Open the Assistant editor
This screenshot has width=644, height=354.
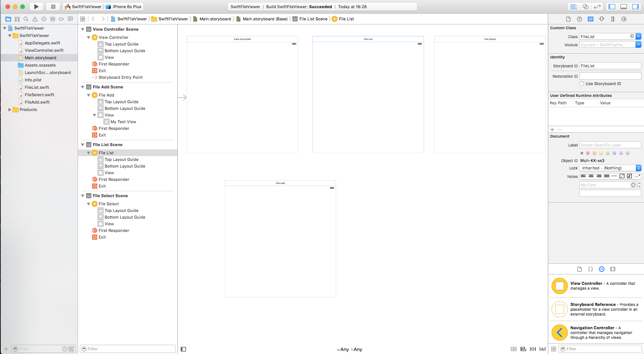coord(586,7)
